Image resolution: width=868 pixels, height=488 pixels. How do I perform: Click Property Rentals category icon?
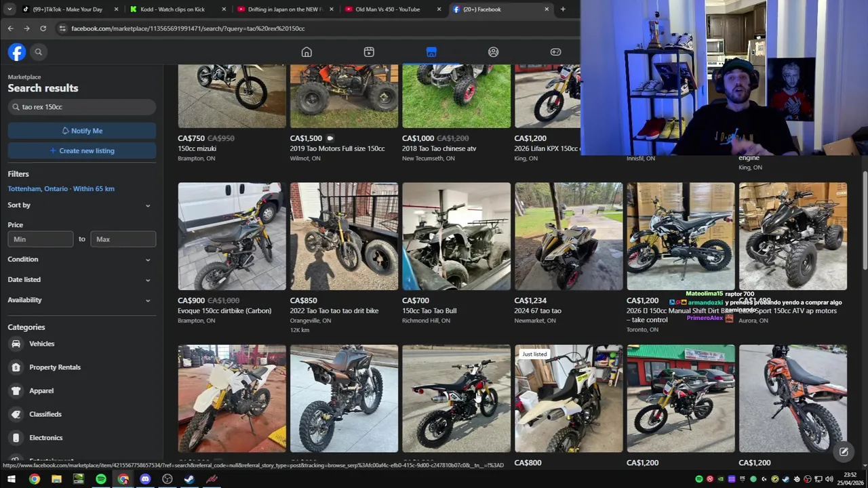pos(16,367)
